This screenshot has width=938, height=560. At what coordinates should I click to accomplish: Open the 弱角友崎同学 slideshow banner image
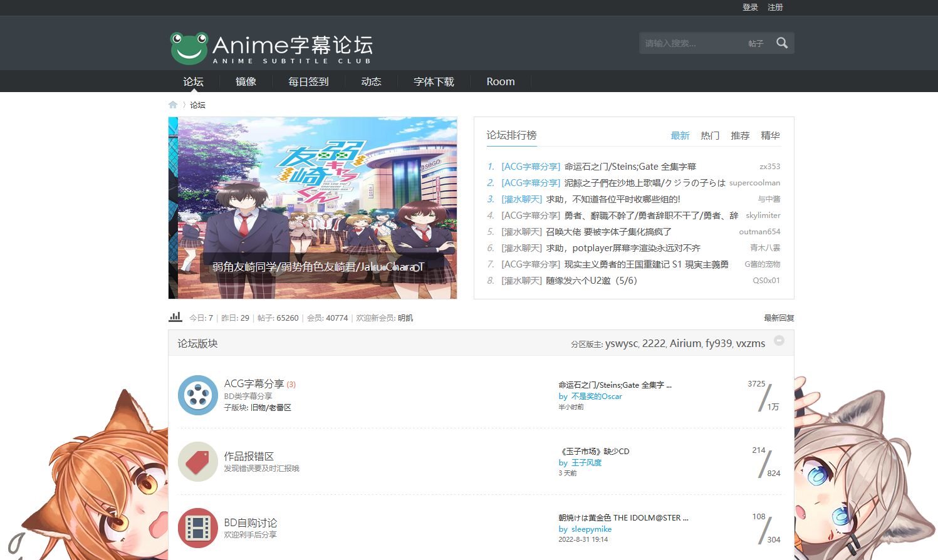point(313,208)
